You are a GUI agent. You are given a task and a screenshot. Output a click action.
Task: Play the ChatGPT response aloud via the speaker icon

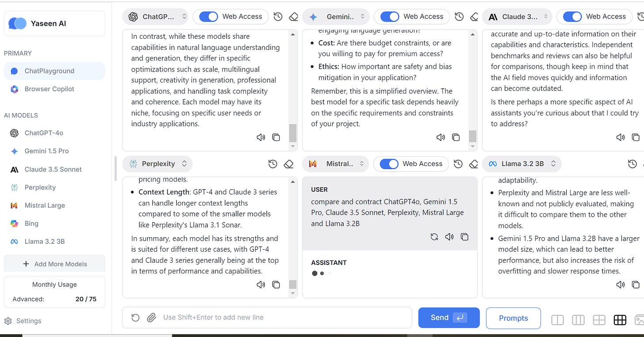pos(261,137)
